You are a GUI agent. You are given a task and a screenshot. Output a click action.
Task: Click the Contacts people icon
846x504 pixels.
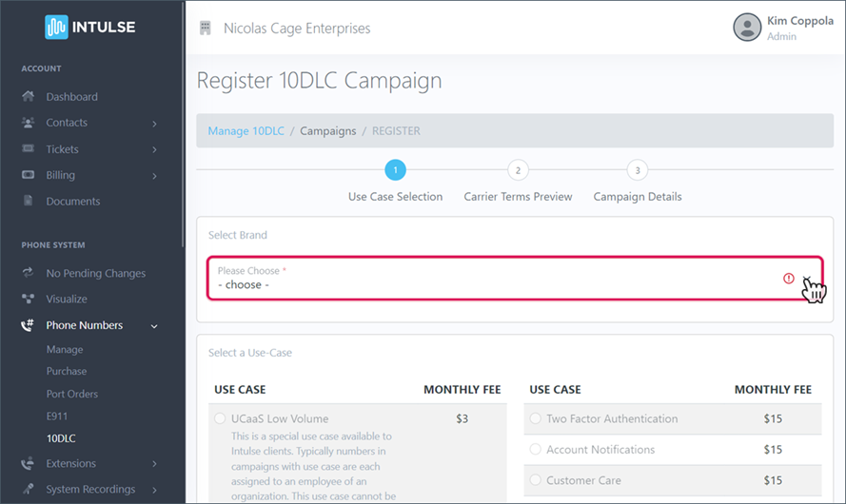point(29,123)
